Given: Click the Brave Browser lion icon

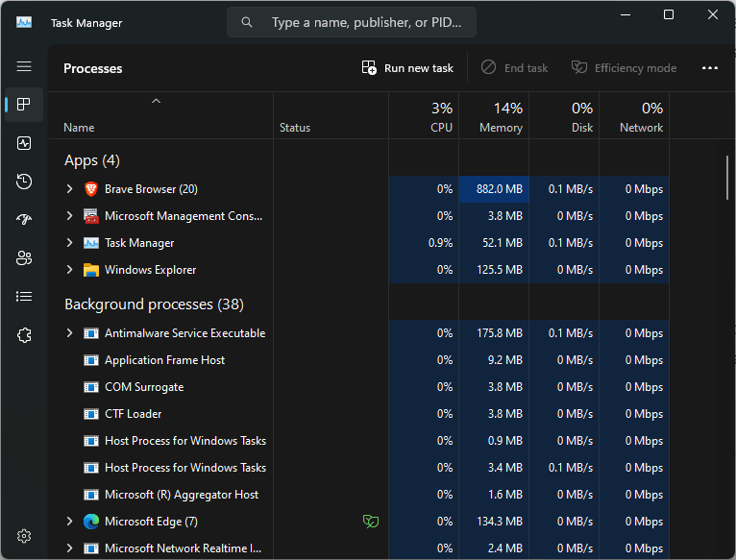Looking at the screenshot, I should (x=91, y=189).
